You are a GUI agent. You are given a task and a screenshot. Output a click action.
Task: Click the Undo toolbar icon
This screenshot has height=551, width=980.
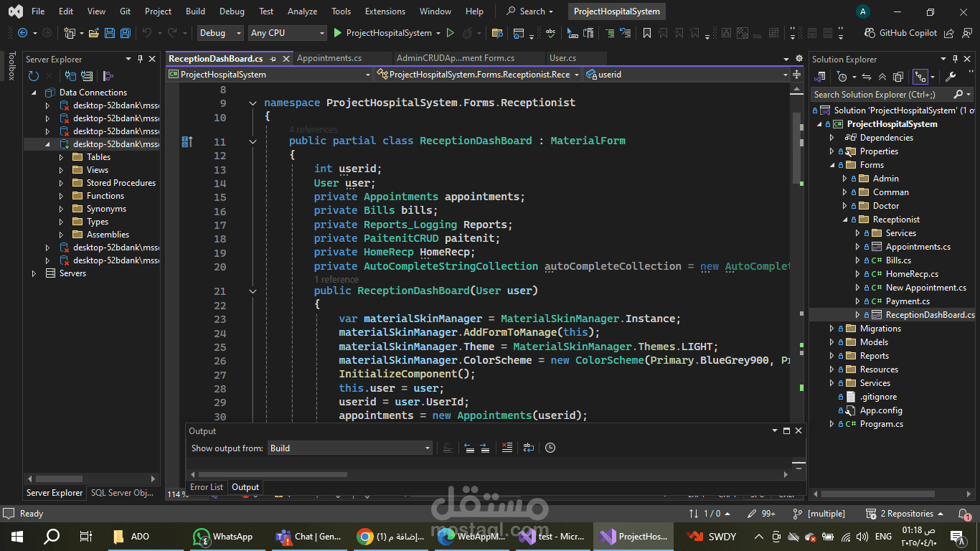[x=147, y=33]
